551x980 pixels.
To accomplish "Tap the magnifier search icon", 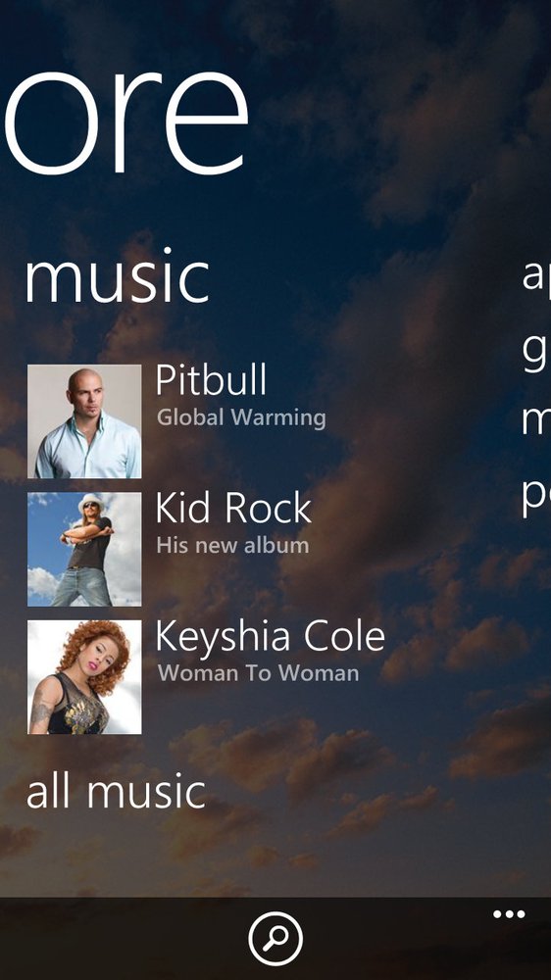I will click(275, 938).
